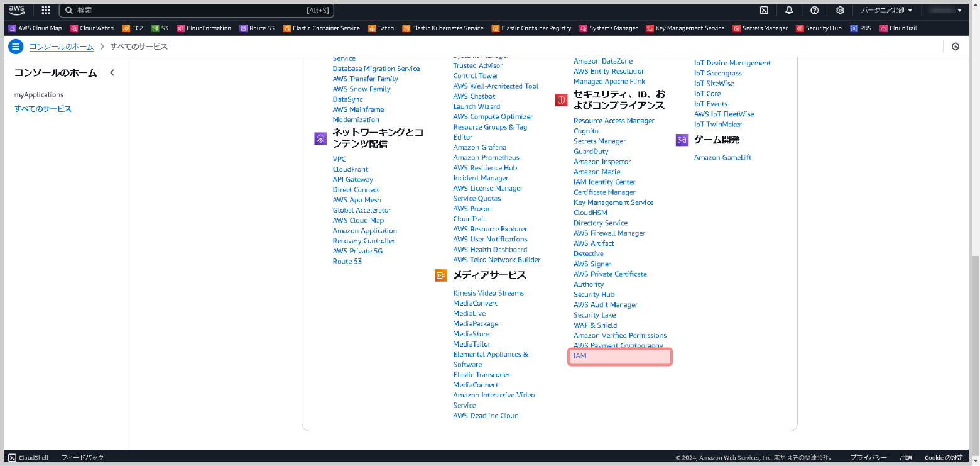Click フィードバック in the footer

coord(82,458)
